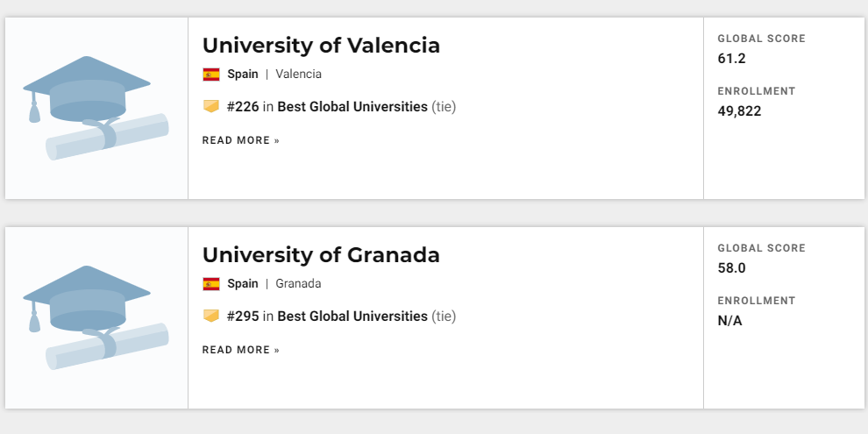Click the N/A enrollment value for Granada
The height and width of the screenshot is (434, 868).
[x=730, y=321]
